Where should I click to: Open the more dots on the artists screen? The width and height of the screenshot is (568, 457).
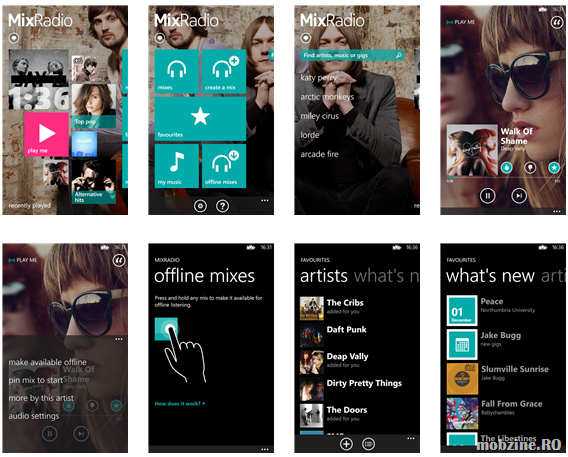pyautogui.click(x=410, y=439)
